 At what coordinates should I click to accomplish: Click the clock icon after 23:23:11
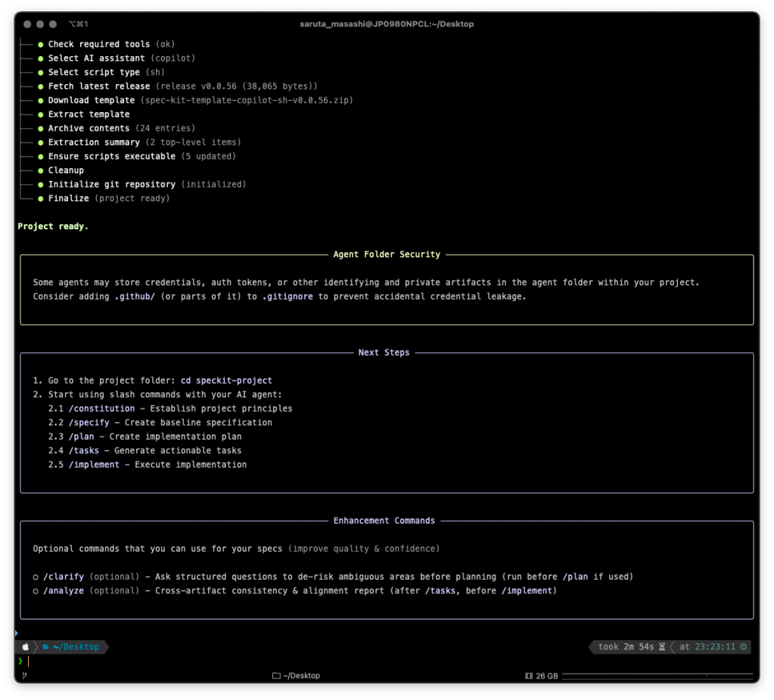click(x=744, y=647)
